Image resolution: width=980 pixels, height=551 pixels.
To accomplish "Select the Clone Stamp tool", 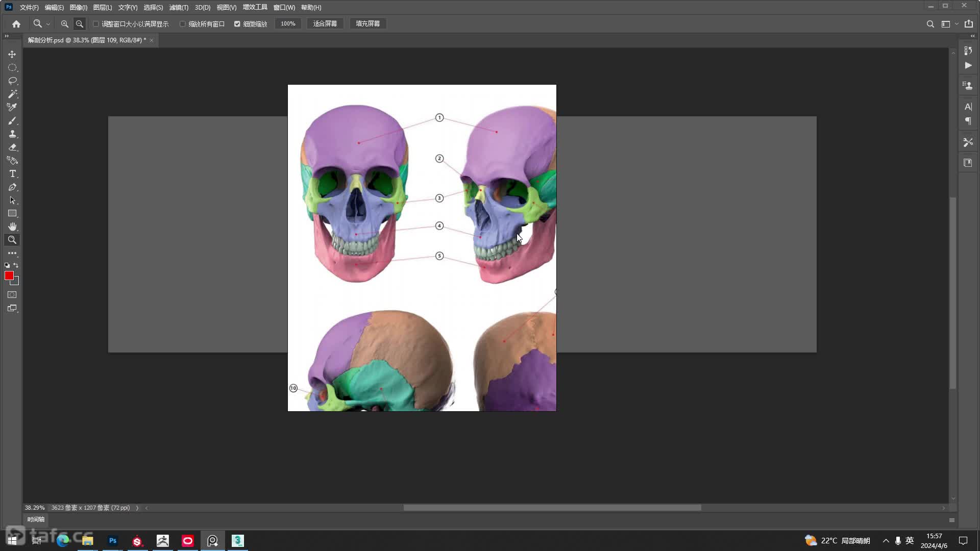I will (x=12, y=134).
